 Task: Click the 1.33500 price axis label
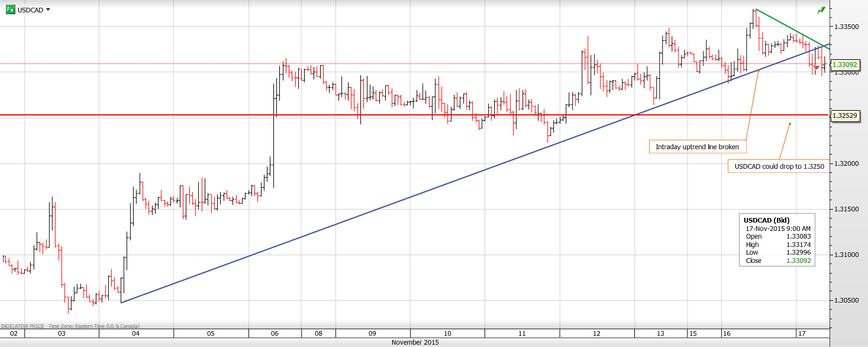pyautogui.click(x=847, y=27)
